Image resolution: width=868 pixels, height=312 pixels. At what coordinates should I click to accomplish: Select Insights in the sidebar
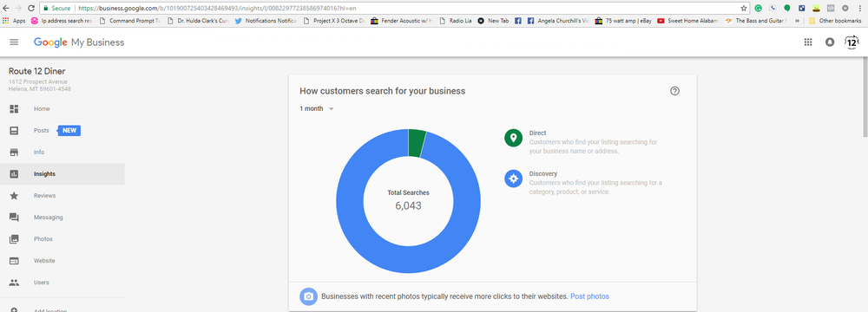coord(62,173)
